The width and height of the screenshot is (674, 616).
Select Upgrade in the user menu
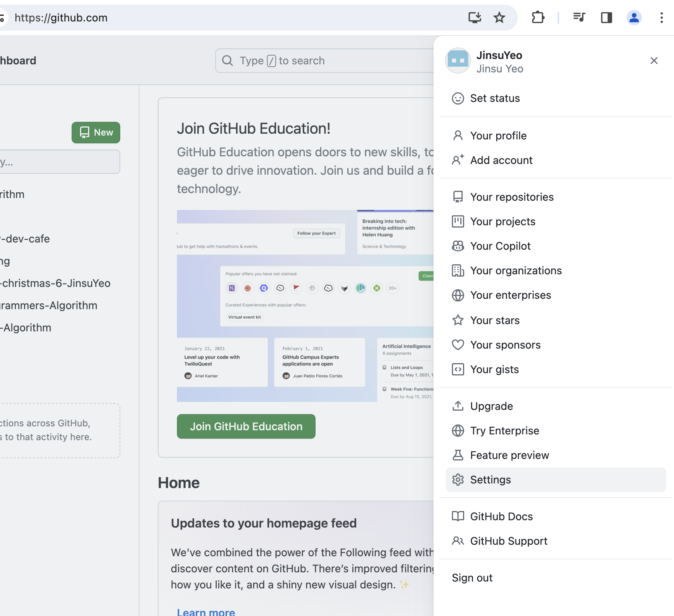pyautogui.click(x=556, y=406)
